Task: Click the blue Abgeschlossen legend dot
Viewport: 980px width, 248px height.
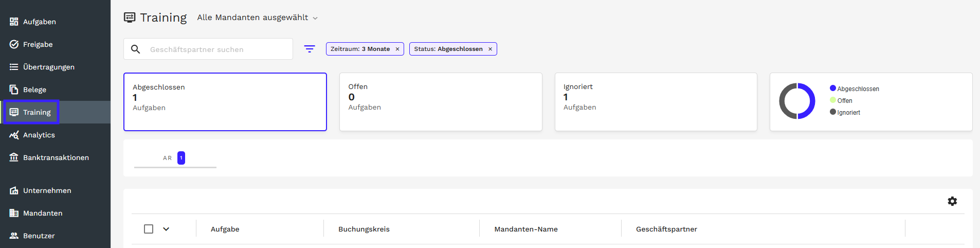Action: pos(833,88)
